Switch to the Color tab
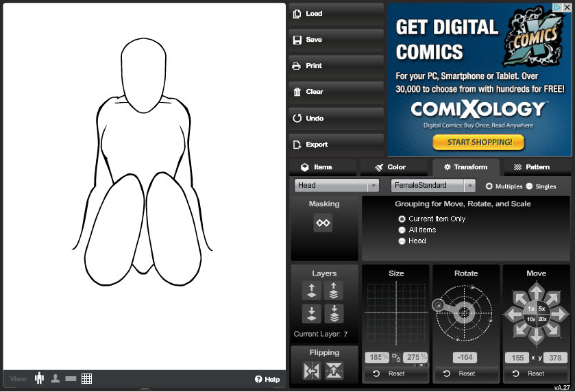 (394, 167)
